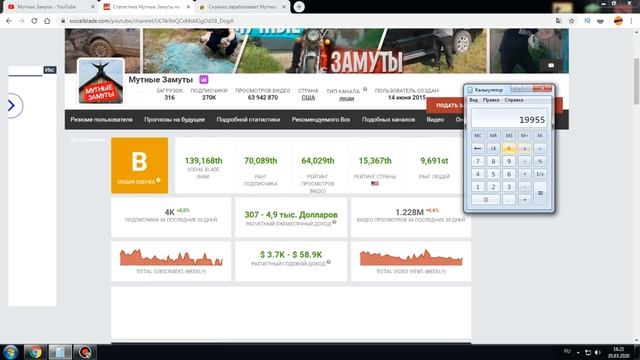The image size is (640, 360).
Task: Click calculator CE button
Action: 493,148
